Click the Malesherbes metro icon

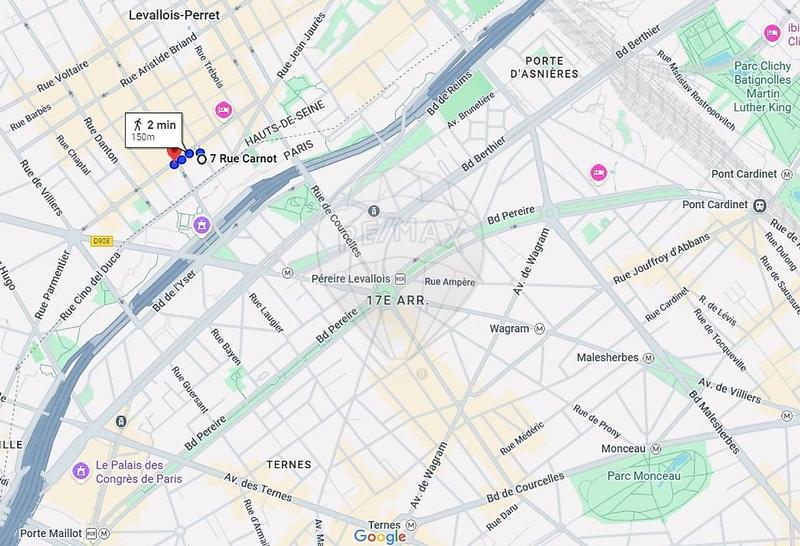[648, 358]
